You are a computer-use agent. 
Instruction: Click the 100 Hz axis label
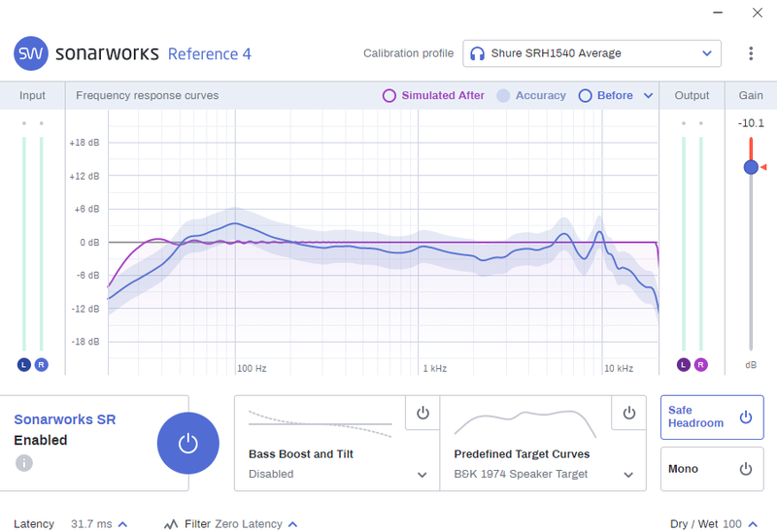tap(252, 369)
